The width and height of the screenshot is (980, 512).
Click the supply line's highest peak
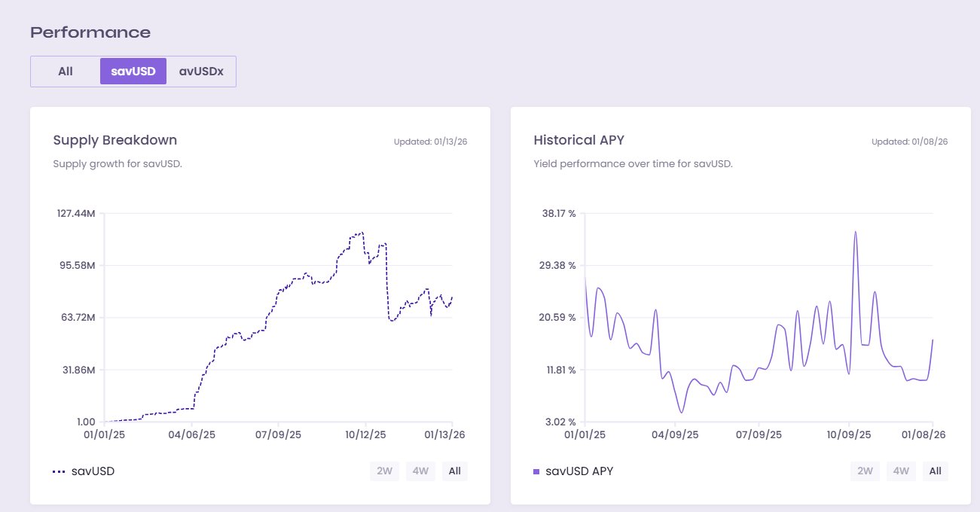click(x=362, y=233)
